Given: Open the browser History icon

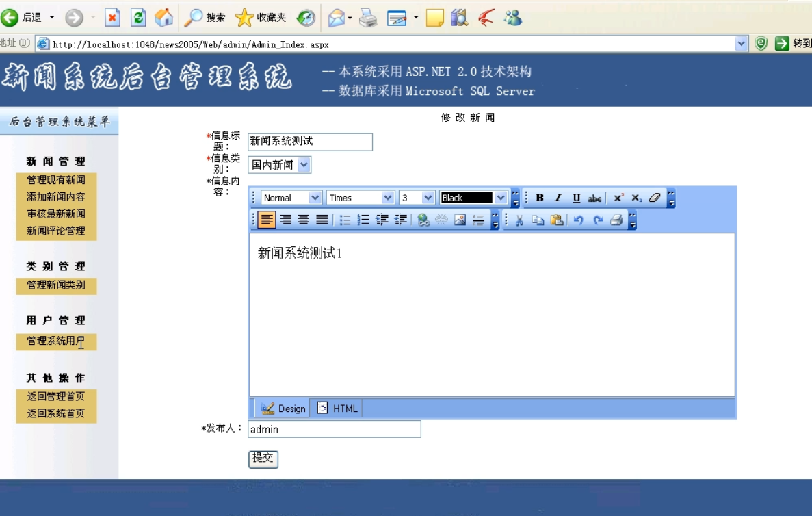Looking at the screenshot, I should (306, 18).
